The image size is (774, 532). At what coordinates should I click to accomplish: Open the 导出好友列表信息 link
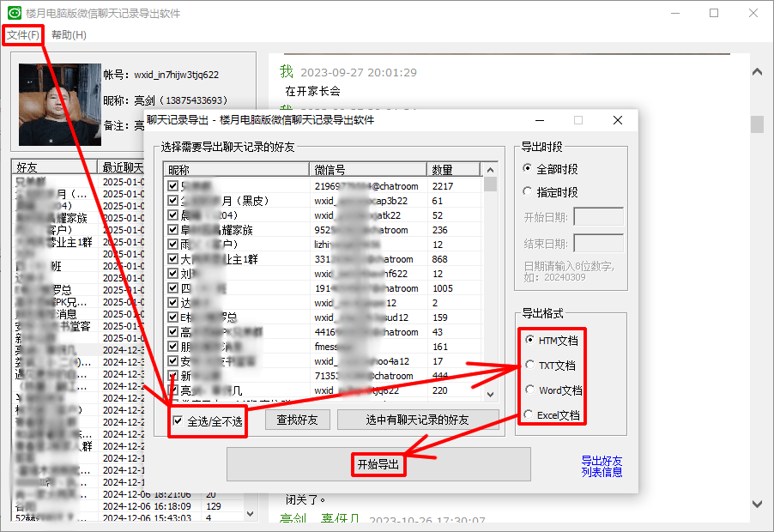pos(602,467)
